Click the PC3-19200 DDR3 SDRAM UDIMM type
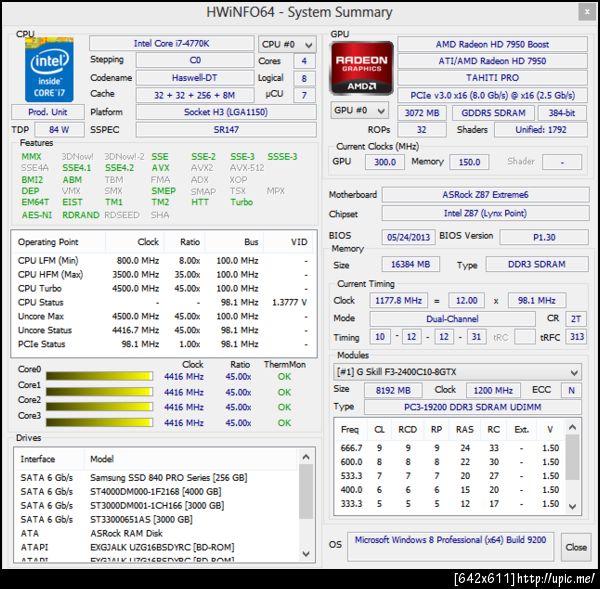Viewport: 600px width, 589px height. (x=473, y=407)
